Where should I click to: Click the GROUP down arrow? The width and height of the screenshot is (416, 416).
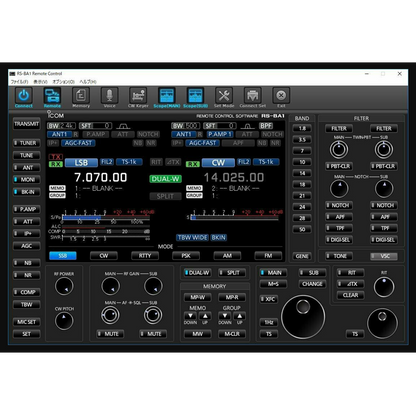pos(225,316)
